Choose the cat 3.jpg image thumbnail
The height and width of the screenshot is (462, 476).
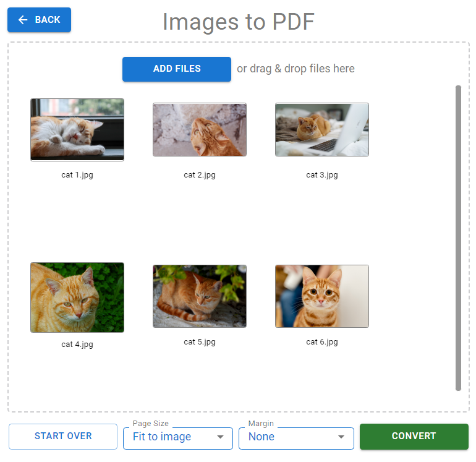coord(322,130)
